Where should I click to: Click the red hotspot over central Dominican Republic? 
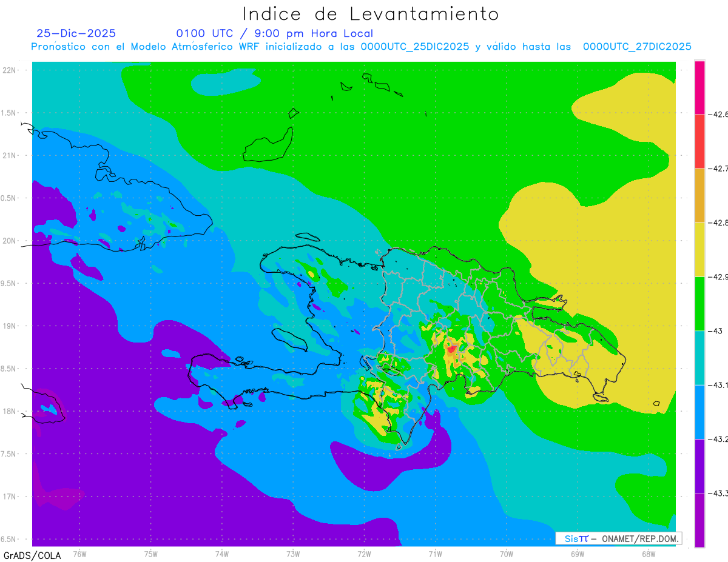452,349
